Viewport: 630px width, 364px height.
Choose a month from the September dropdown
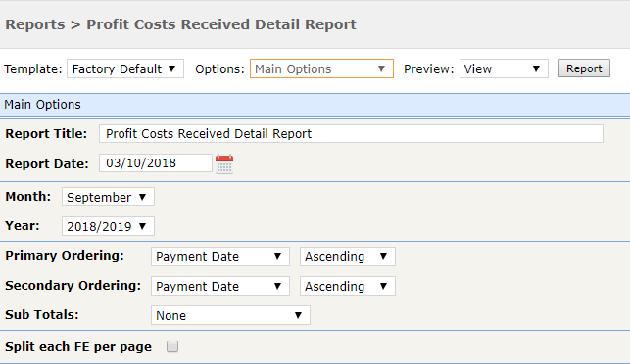coord(108,197)
